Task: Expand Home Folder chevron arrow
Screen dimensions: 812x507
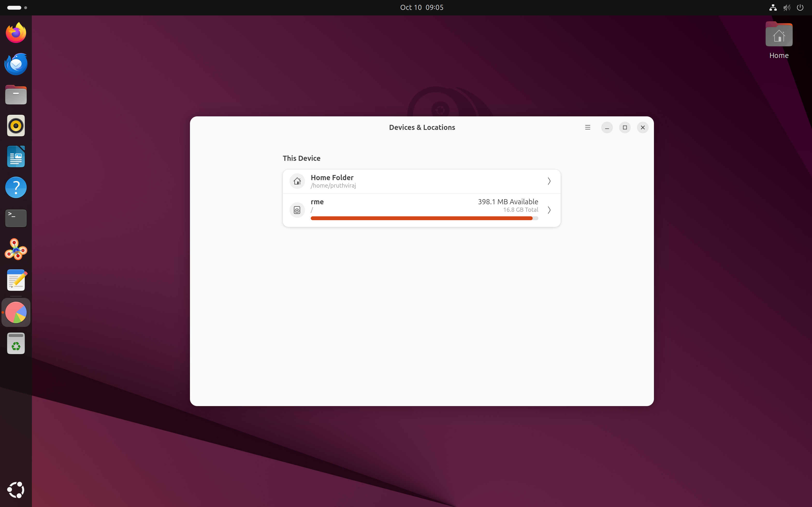Action: tap(549, 181)
